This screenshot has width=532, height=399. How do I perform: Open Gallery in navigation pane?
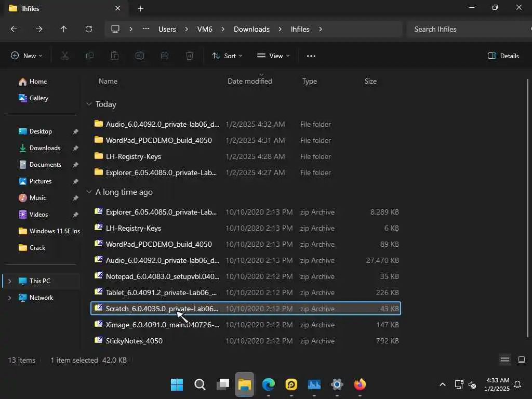34,98
